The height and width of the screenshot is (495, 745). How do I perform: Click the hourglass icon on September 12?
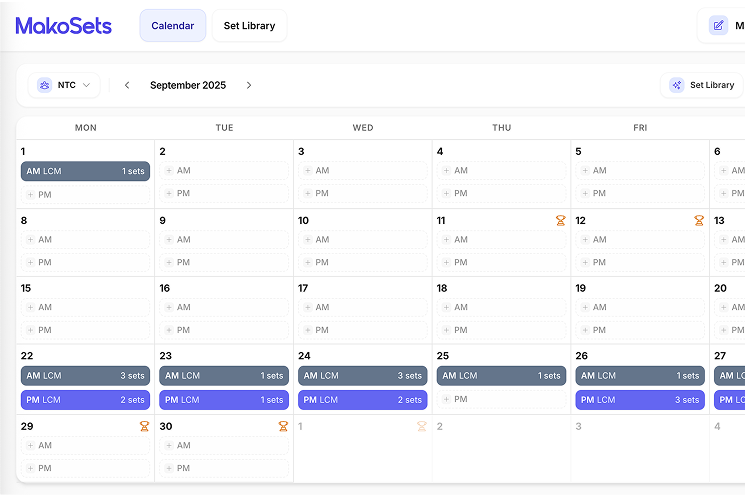coord(699,221)
